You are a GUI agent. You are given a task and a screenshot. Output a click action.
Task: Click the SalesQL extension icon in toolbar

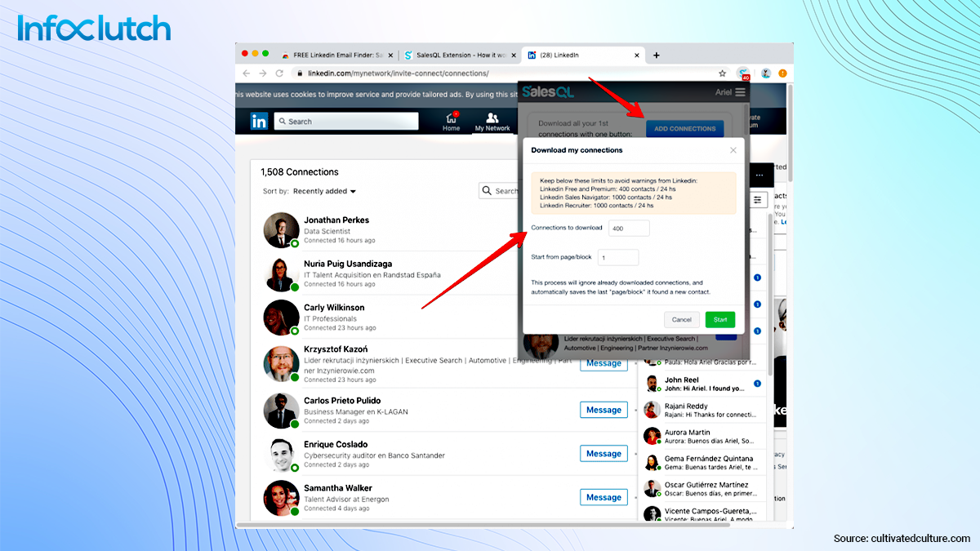(743, 73)
